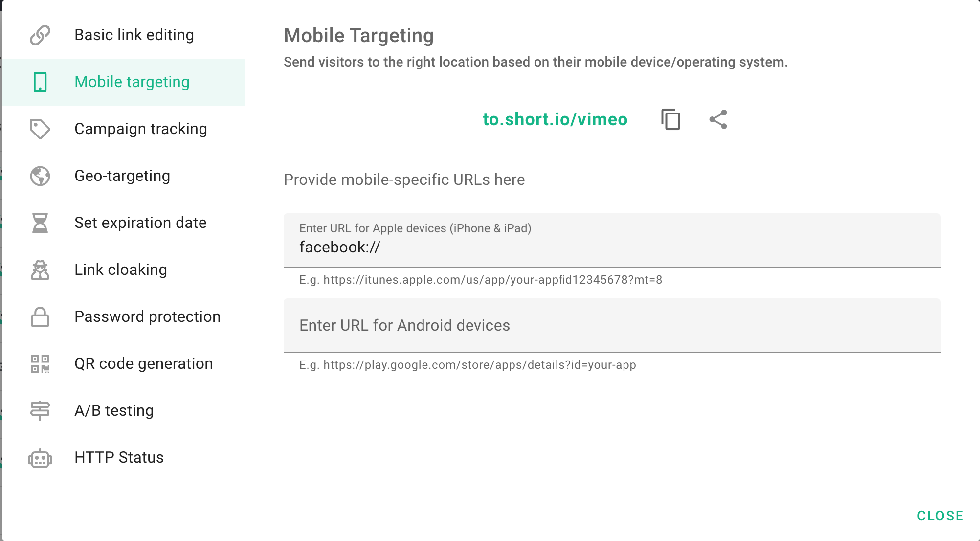
Task: Click the HTTP Status sidebar item
Action: [118, 458]
